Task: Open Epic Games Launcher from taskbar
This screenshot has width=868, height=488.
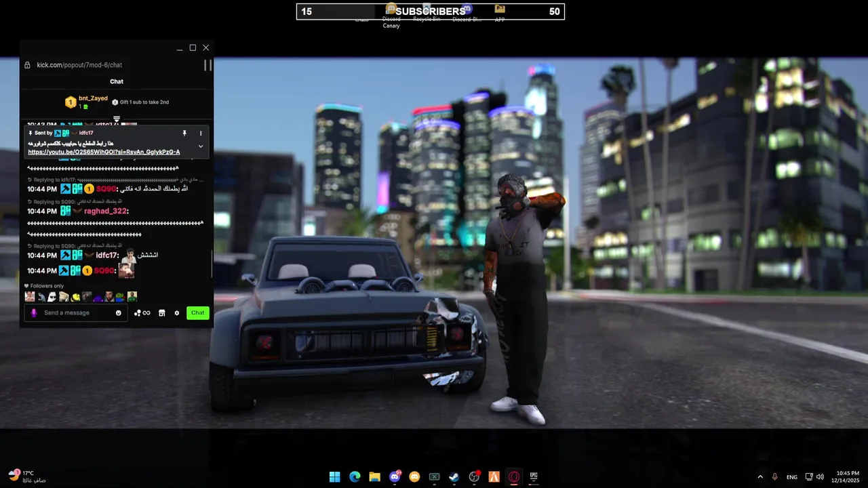Action: coord(534,477)
